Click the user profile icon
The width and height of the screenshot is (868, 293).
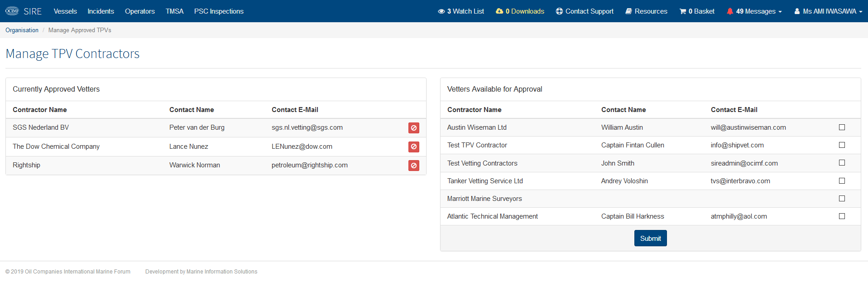coord(797,11)
